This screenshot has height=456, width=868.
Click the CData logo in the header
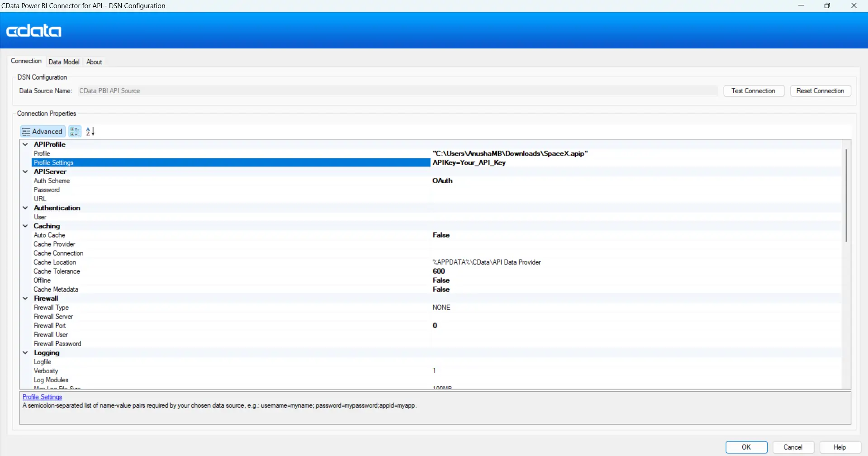click(34, 31)
